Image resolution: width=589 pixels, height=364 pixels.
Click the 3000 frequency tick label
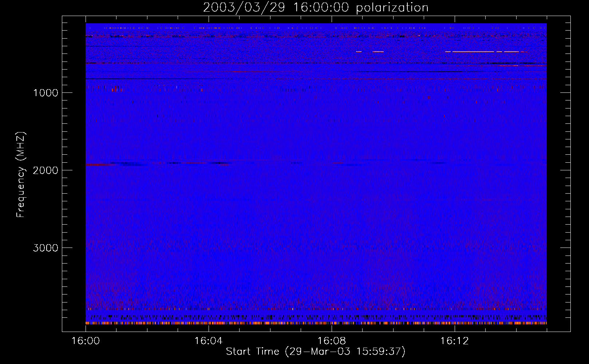point(46,248)
